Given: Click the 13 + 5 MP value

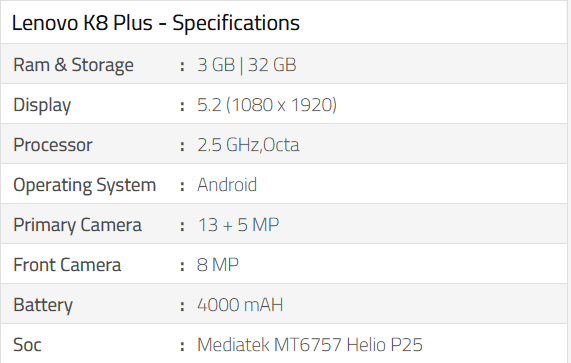Looking at the screenshot, I should (238, 225).
